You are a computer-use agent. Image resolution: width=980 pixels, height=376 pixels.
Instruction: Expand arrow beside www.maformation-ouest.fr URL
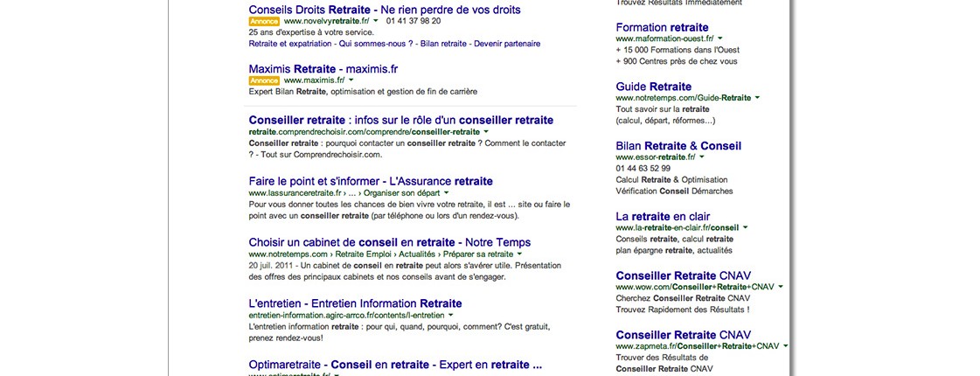[x=720, y=38]
